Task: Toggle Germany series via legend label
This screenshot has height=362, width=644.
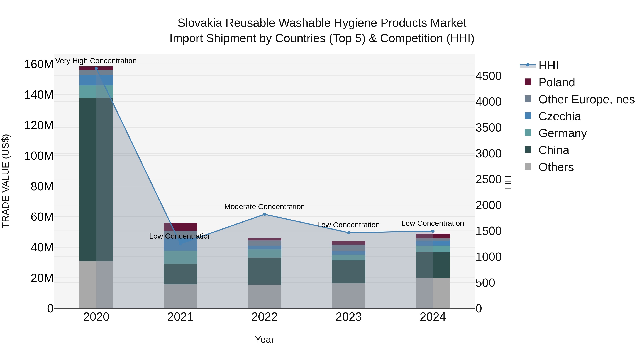Action: click(x=562, y=133)
